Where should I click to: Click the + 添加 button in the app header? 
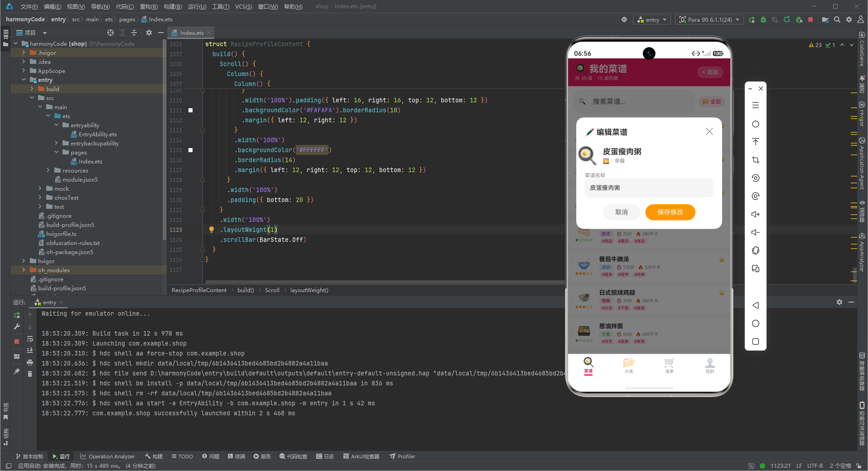[710, 72]
